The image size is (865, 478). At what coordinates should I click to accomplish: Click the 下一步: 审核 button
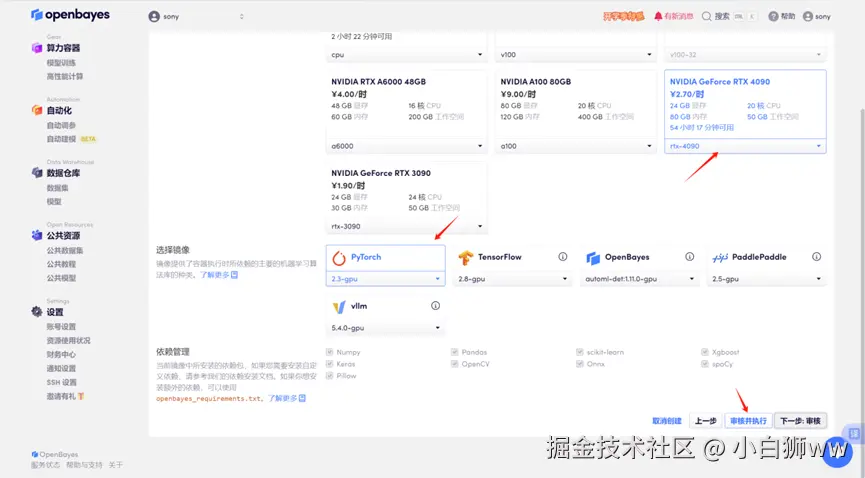tap(800, 421)
